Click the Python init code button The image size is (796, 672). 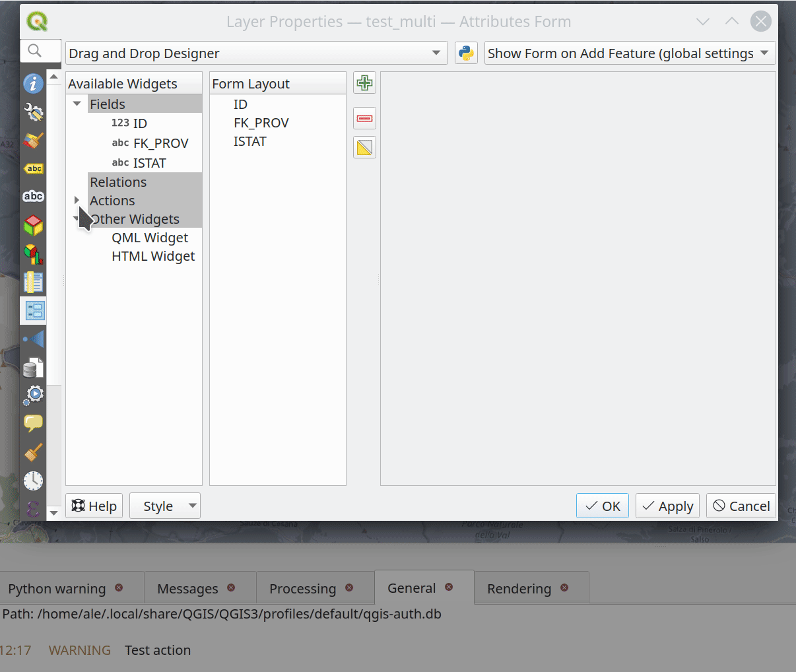[x=466, y=53]
